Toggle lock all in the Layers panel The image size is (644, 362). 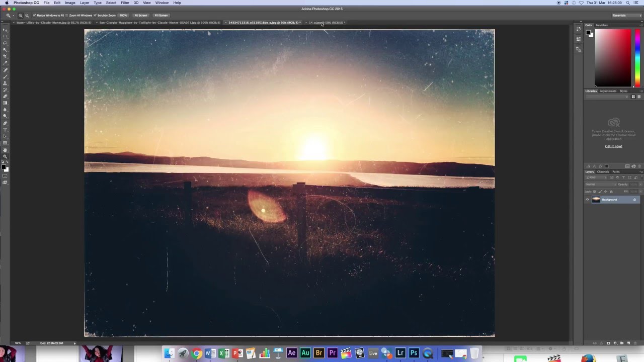(x=611, y=192)
